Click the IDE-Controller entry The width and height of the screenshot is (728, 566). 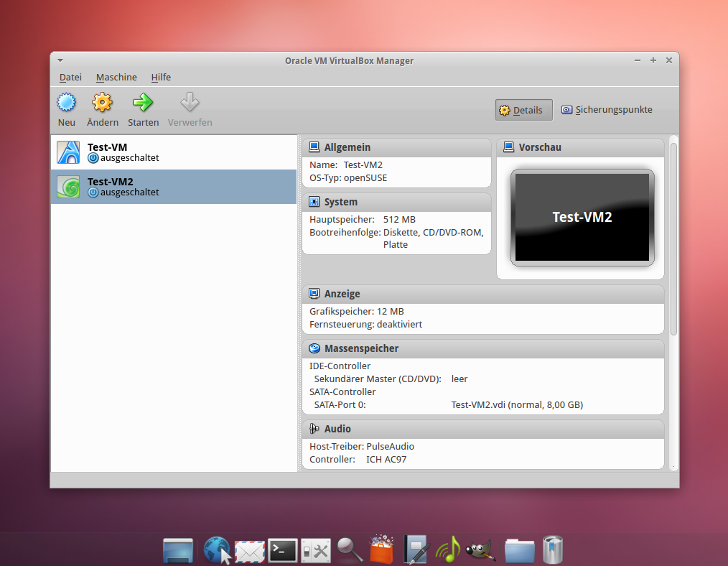tap(340, 366)
